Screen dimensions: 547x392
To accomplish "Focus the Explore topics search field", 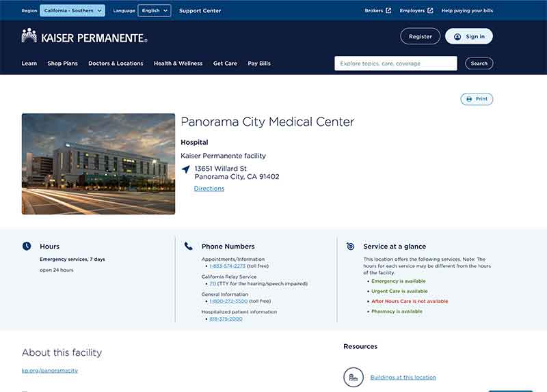I will pos(395,64).
